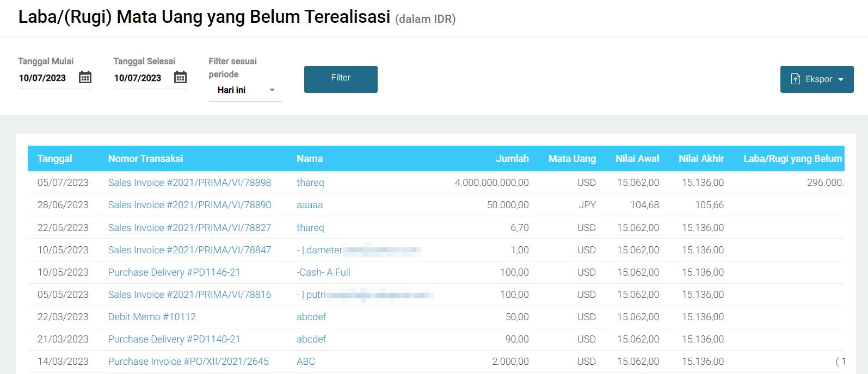Open Sales Invoice #2021/PRIMA/VI/78898
Screen dimensions: 868x374
(189, 183)
